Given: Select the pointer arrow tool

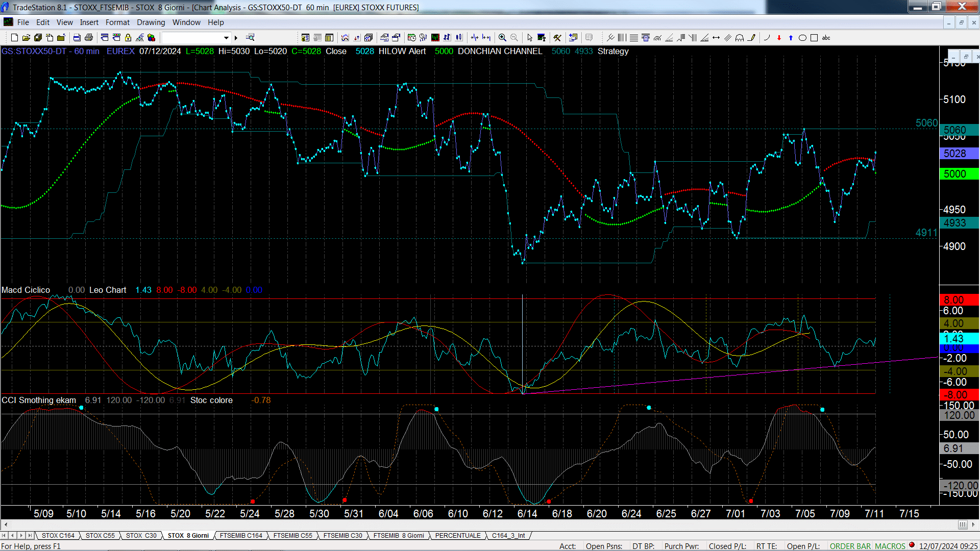Looking at the screenshot, I should click(530, 37).
